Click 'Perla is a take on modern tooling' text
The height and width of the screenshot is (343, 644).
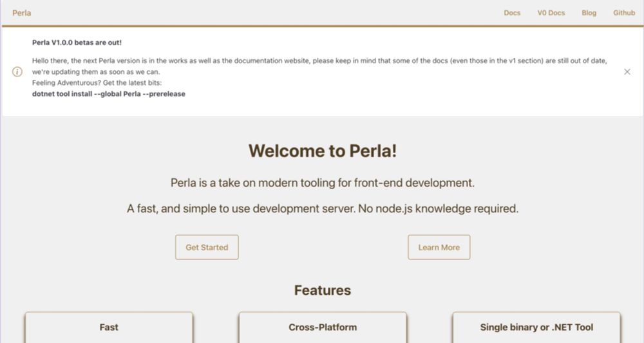323,183
